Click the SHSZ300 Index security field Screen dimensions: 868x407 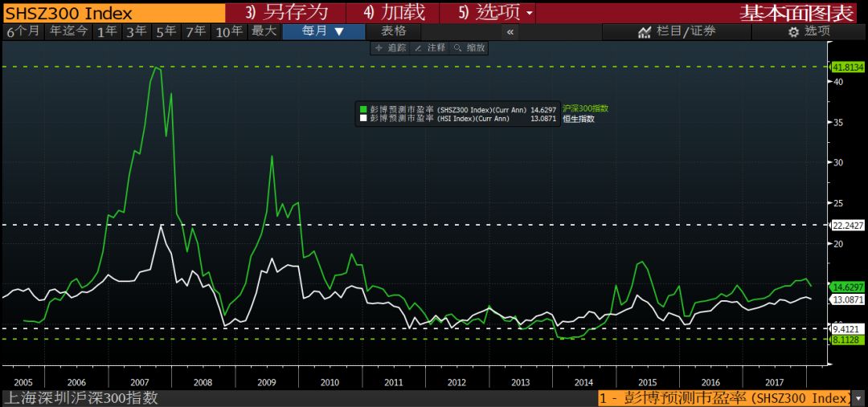[113, 13]
